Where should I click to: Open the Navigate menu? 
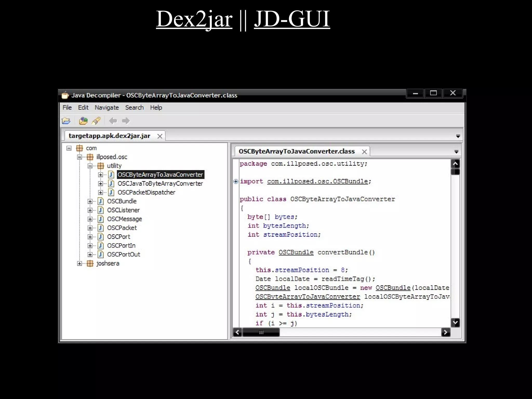[107, 108]
